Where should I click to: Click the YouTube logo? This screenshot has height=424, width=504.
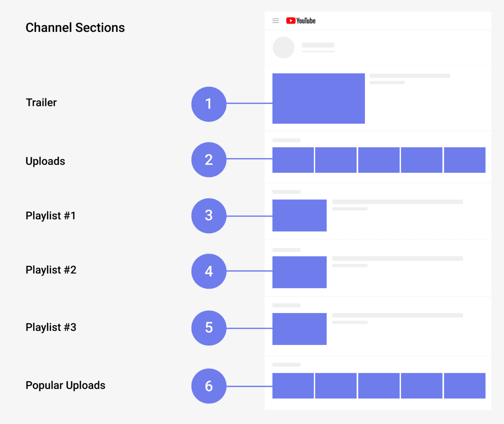[301, 21]
